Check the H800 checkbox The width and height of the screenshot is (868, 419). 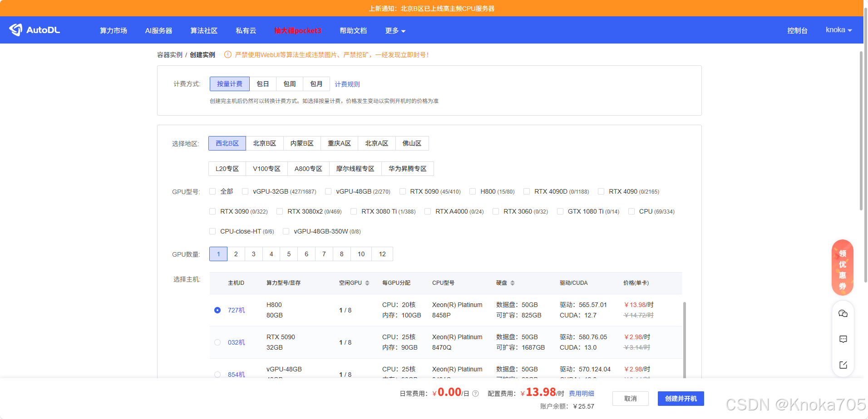[x=473, y=191]
